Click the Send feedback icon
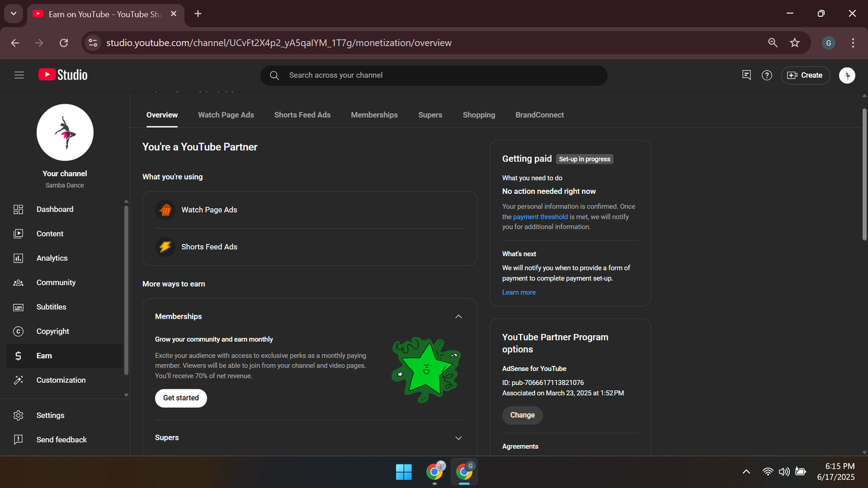 [18, 440]
